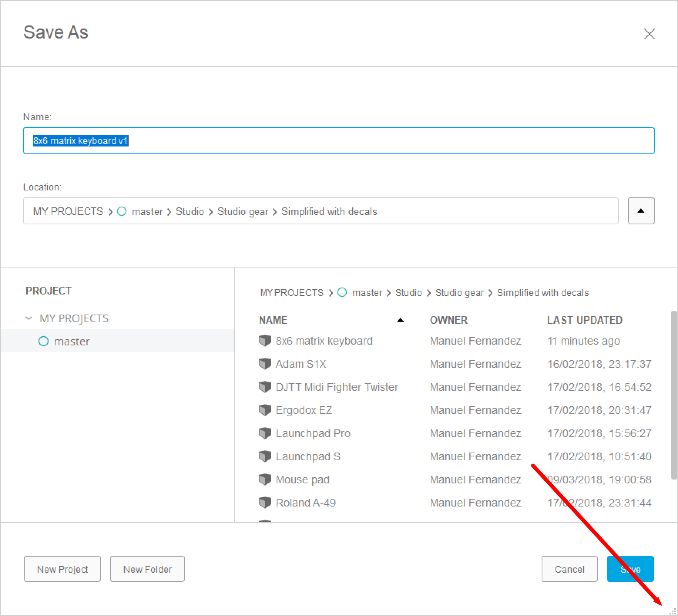Click the document icon for Roland A-49

pos(265,502)
